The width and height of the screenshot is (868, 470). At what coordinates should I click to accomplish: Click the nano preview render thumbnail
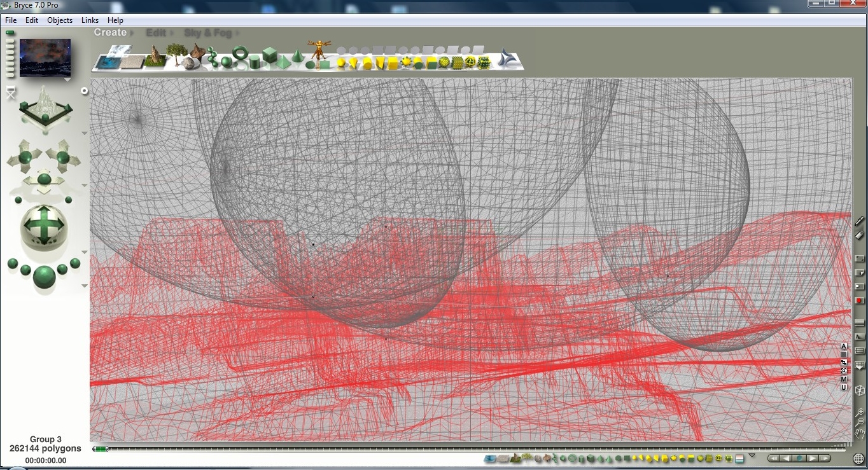click(45, 57)
